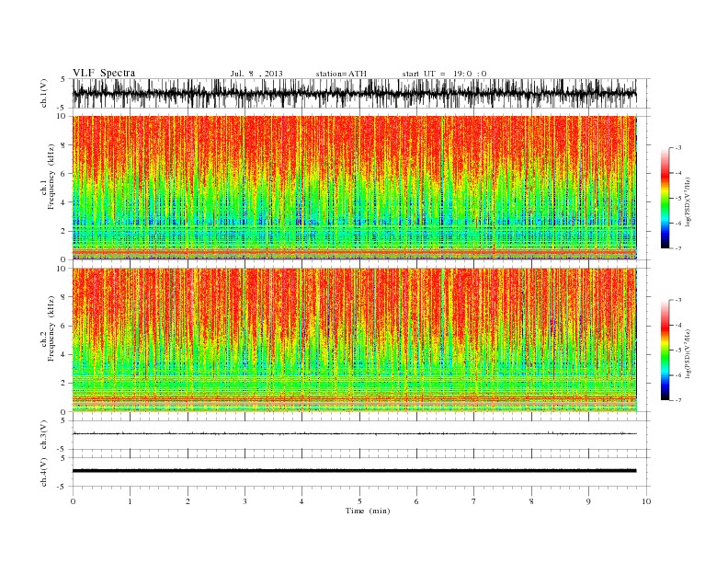Click time-axis tick label '0'
This screenshot has height=563, width=728.
[73, 501]
